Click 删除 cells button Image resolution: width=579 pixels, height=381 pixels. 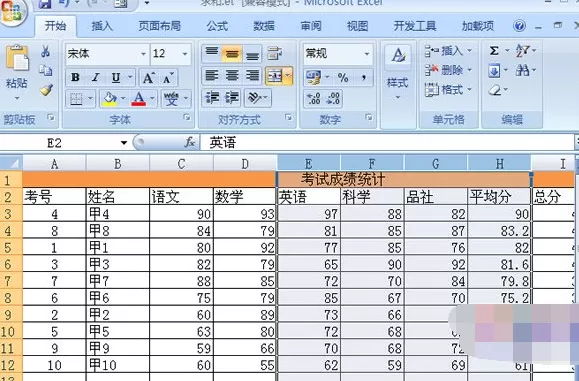(x=448, y=70)
